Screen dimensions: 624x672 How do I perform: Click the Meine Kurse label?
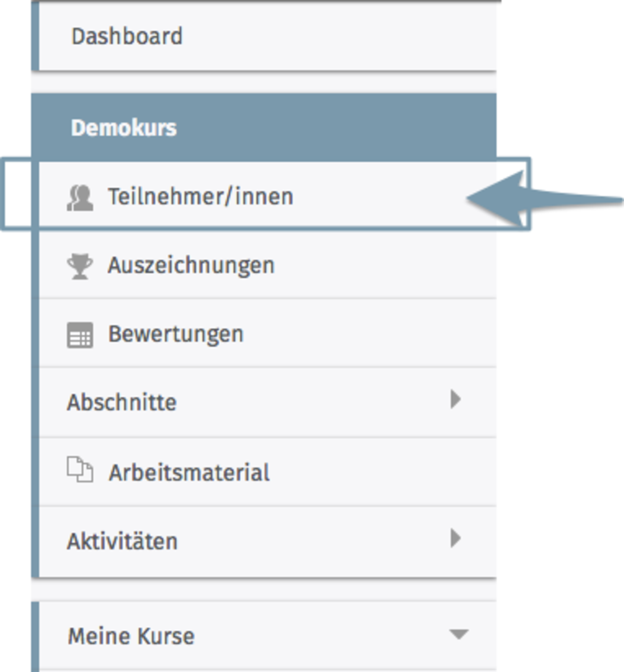click(131, 636)
